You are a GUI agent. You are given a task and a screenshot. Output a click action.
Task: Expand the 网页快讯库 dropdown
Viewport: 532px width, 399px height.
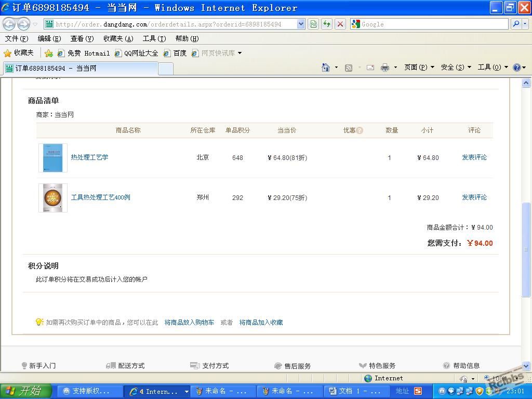(x=240, y=54)
